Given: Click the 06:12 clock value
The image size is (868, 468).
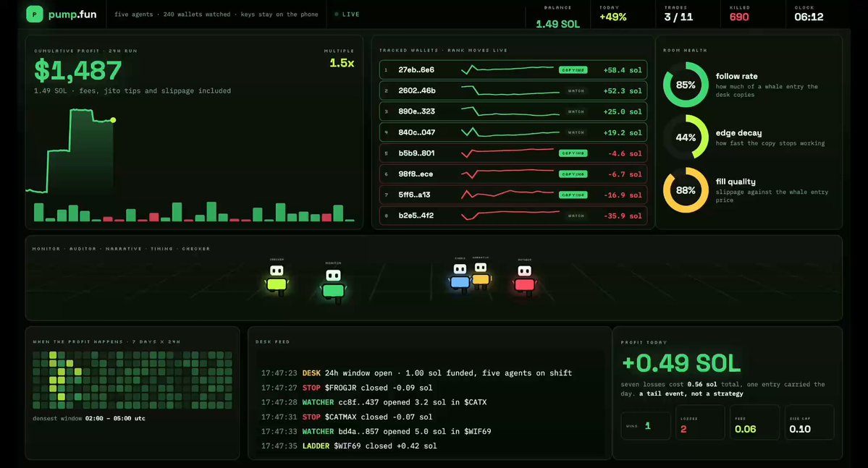Looking at the screenshot, I should point(809,17).
